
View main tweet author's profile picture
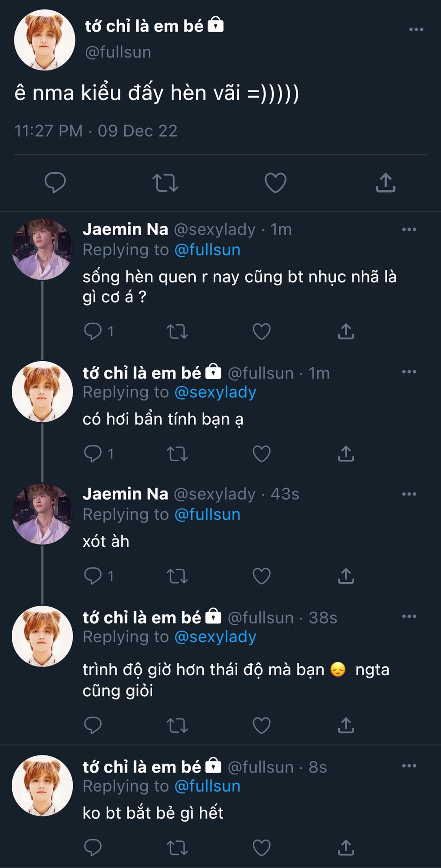44,40
